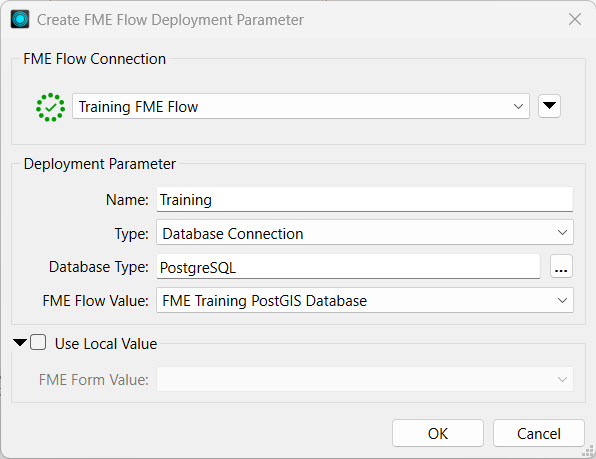The image size is (596, 459).
Task: Collapse the Use Local Value section triangle
Action: pyautogui.click(x=19, y=342)
